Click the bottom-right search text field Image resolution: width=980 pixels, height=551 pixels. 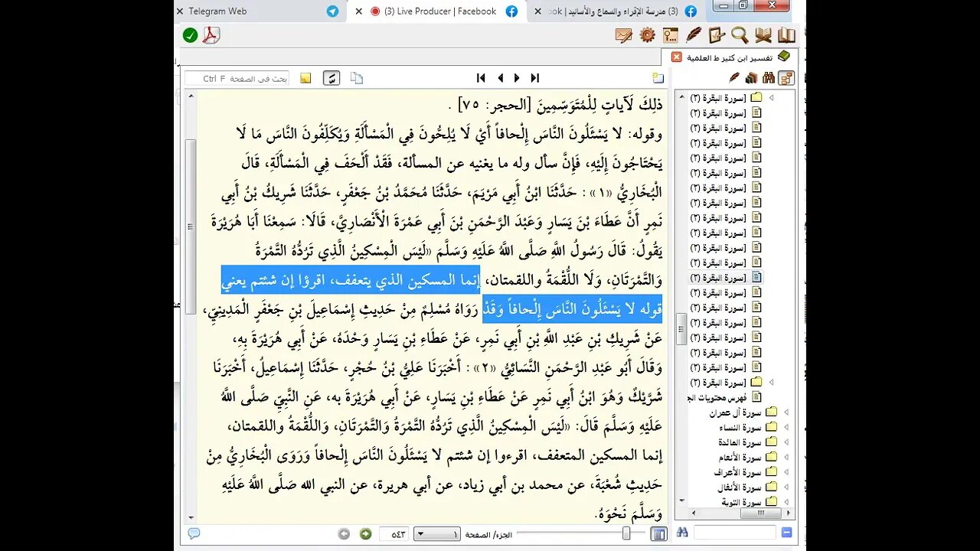pos(735,533)
